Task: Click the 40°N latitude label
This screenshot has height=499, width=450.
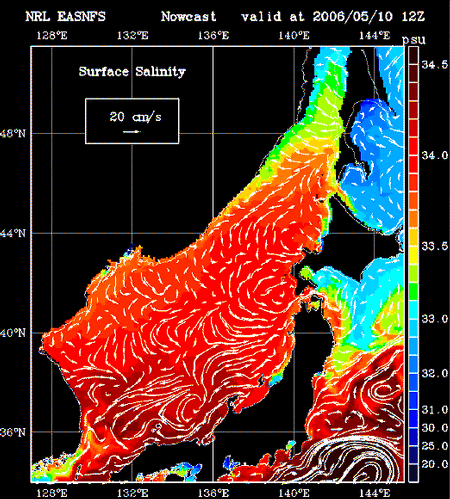Action: tap(13, 333)
